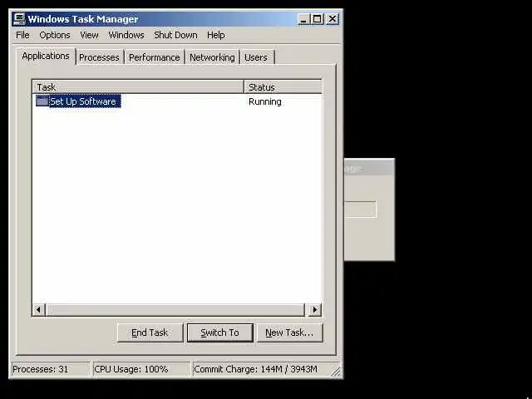
Task: Open the View menu
Action: [x=89, y=35]
